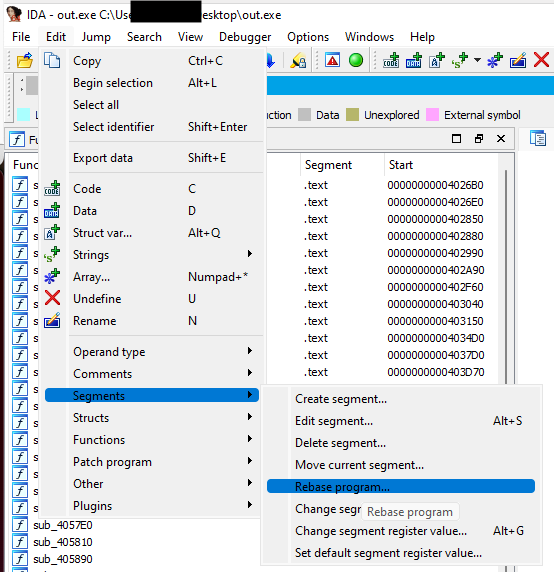Click the Rename pencil toolbar icon
This screenshot has height=572, width=554.
click(518, 60)
